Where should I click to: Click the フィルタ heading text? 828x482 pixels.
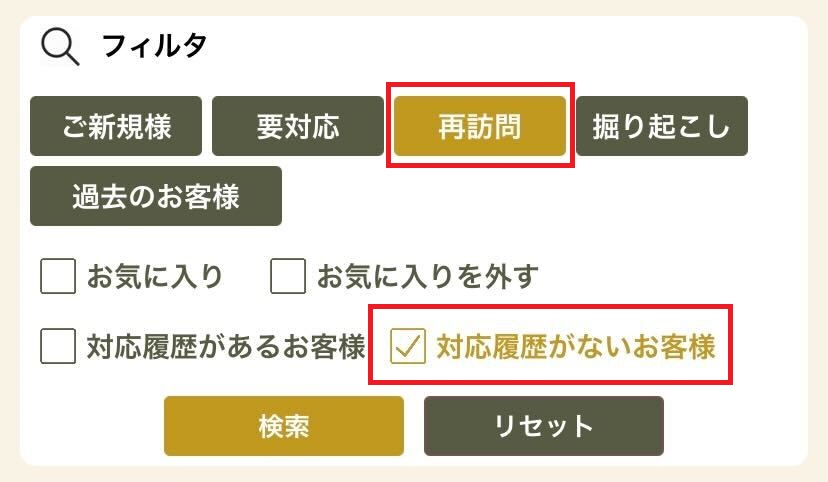click(x=153, y=46)
